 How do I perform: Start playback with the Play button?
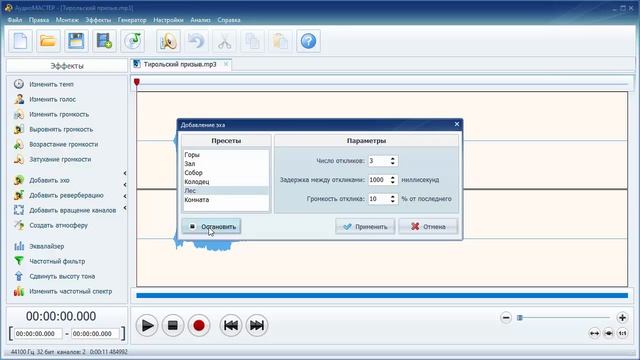(147, 325)
